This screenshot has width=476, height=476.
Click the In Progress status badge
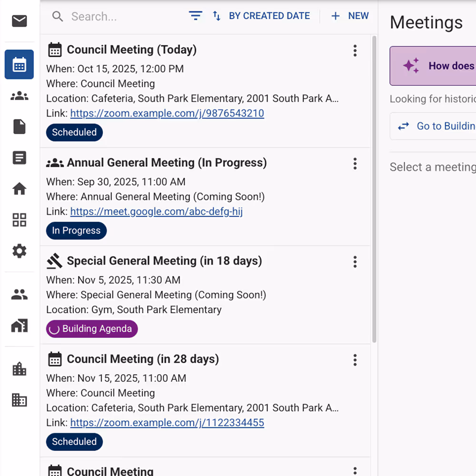coord(76,230)
